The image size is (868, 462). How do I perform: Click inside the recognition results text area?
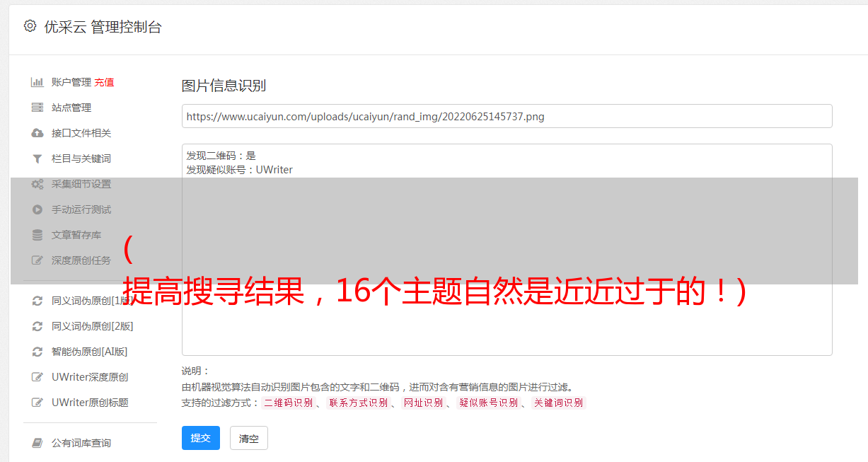[507, 250]
